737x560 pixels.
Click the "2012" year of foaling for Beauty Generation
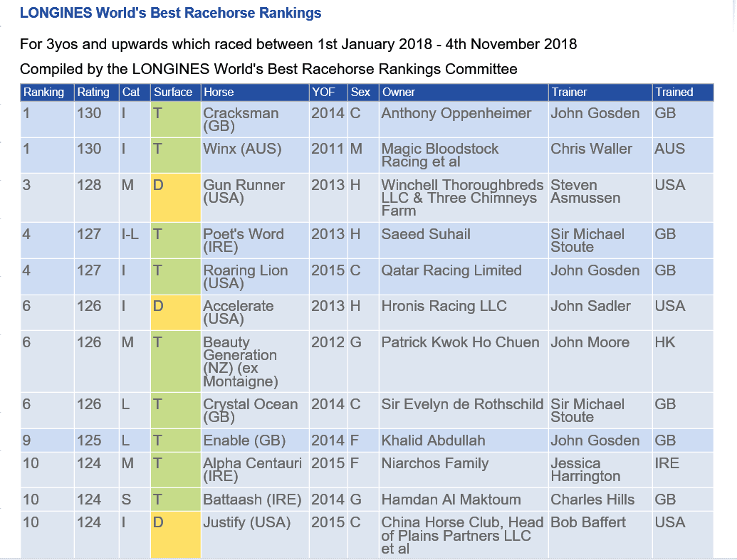click(328, 342)
